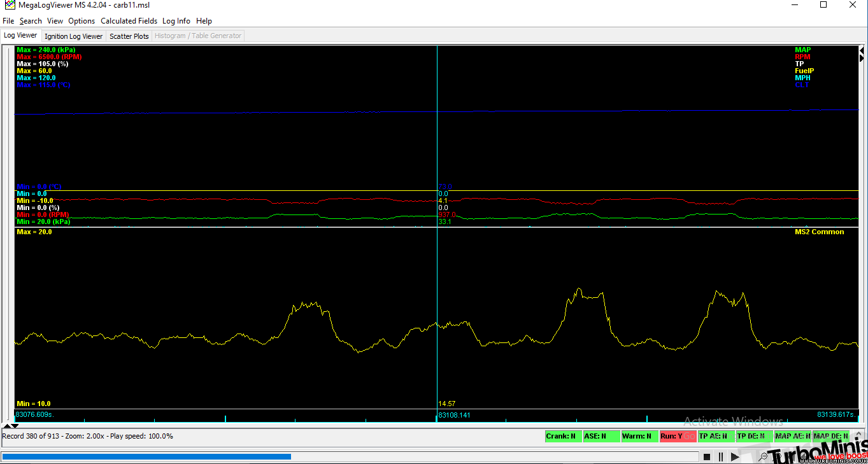868x464 pixels.
Task: Open the Calculated Fields menu
Action: [x=129, y=21]
